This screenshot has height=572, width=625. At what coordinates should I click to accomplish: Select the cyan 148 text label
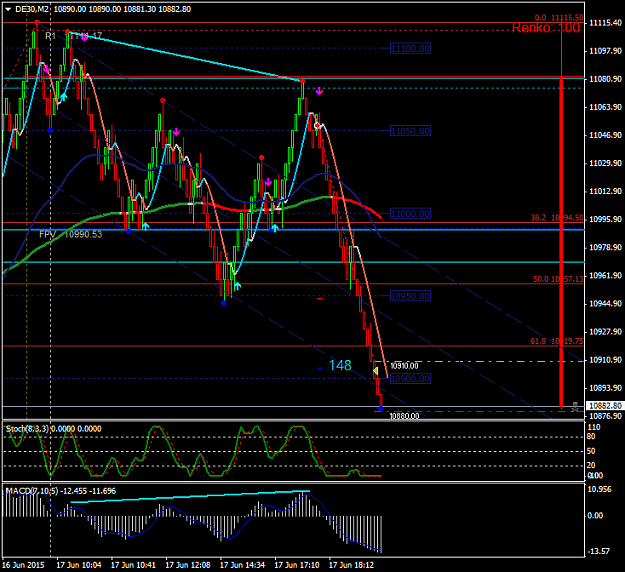click(340, 365)
